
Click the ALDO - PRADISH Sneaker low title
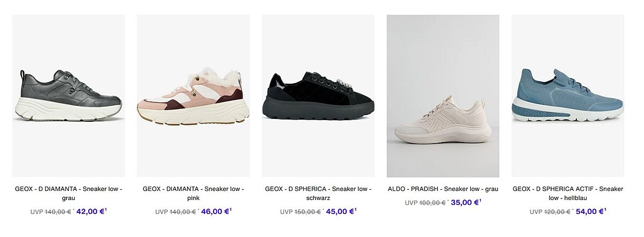443,189
